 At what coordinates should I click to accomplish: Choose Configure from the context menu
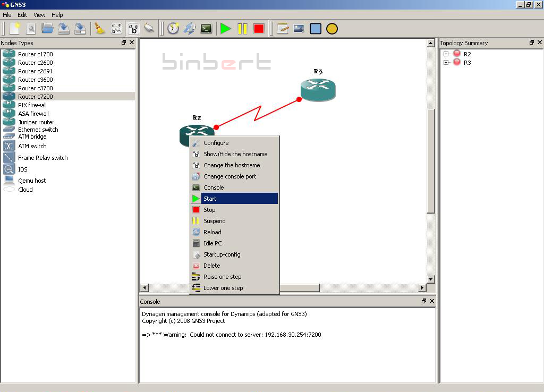point(234,143)
